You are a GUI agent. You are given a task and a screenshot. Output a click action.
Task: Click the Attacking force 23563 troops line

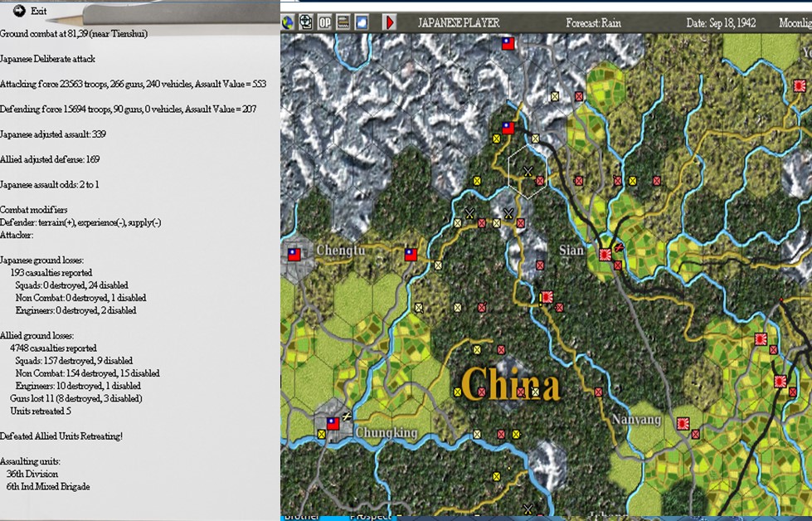pyautogui.click(x=133, y=84)
